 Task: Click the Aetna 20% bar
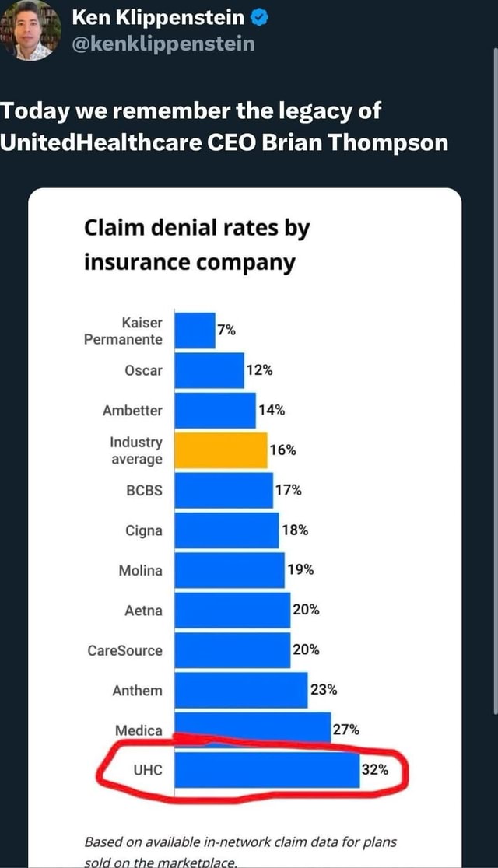coord(233,610)
